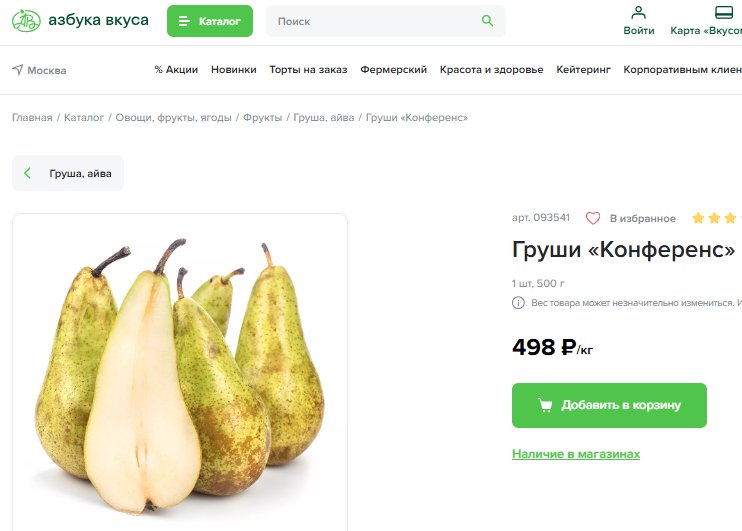Click the search magnifier icon
The width and height of the screenshot is (742, 531).
point(487,21)
